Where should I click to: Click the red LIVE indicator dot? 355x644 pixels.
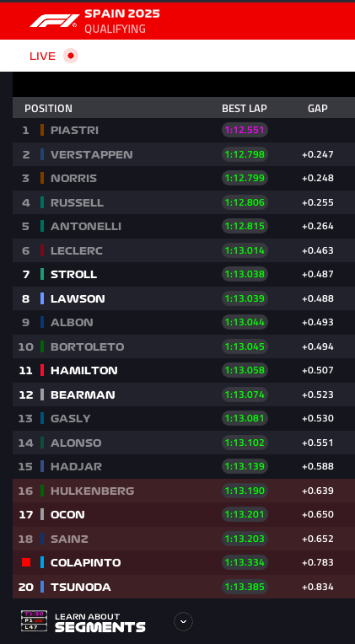point(71,56)
